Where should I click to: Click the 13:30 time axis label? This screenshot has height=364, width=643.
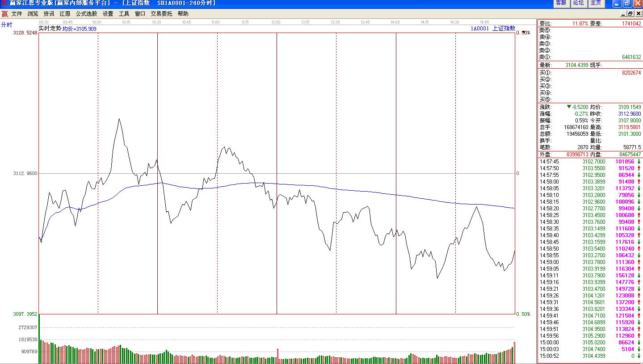(x=335, y=22)
